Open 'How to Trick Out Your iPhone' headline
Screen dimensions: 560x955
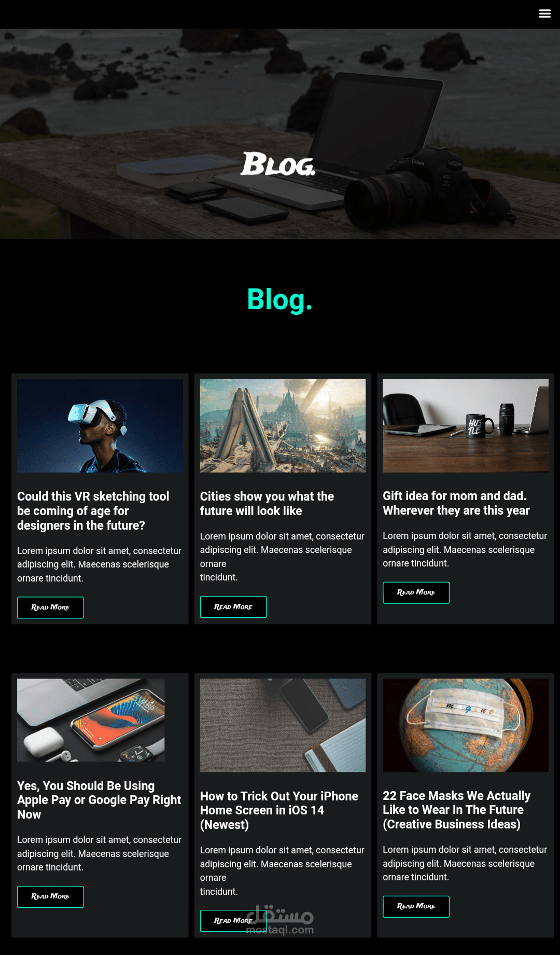[x=279, y=810]
